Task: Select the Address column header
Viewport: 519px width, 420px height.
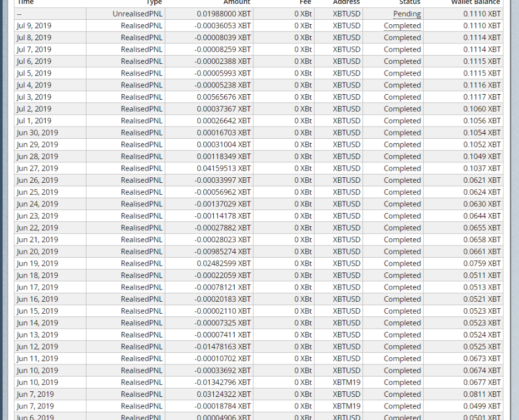Action: (x=346, y=2)
